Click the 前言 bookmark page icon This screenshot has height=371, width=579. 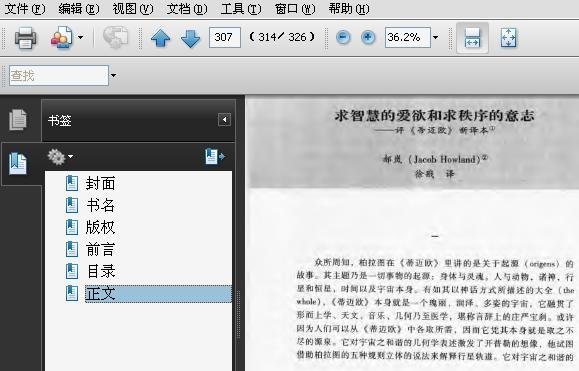click(72, 249)
